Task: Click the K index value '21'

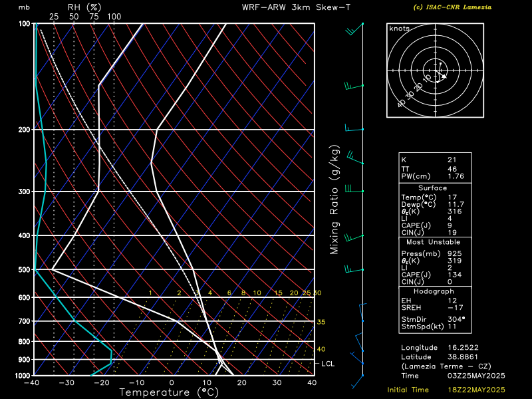Action: coord(452,160)
